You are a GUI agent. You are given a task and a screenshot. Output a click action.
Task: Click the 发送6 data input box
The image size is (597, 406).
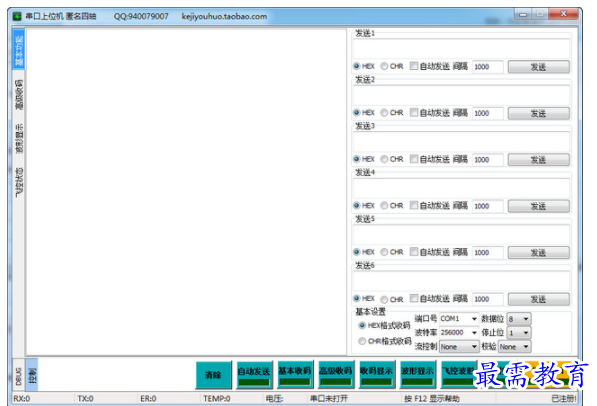[x=461, y=281]
